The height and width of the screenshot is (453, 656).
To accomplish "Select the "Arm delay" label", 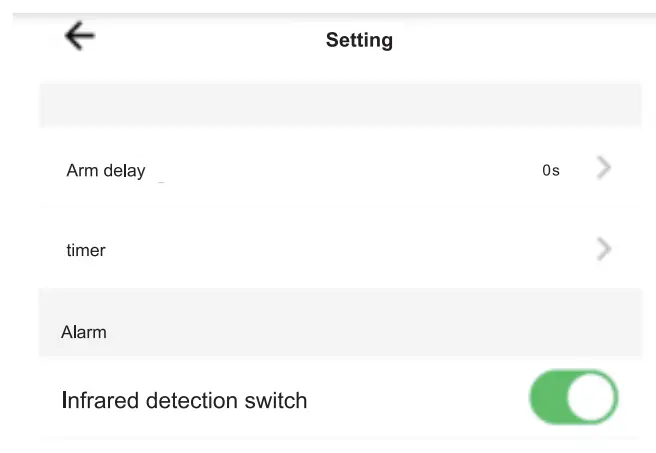I will [x=106, y=171].
